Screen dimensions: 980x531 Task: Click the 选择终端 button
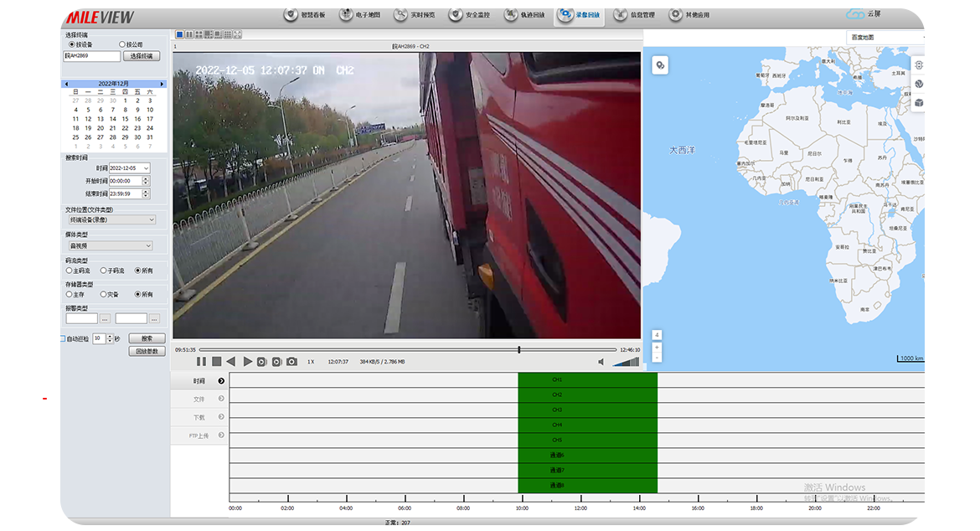click(x=142, y=56)
